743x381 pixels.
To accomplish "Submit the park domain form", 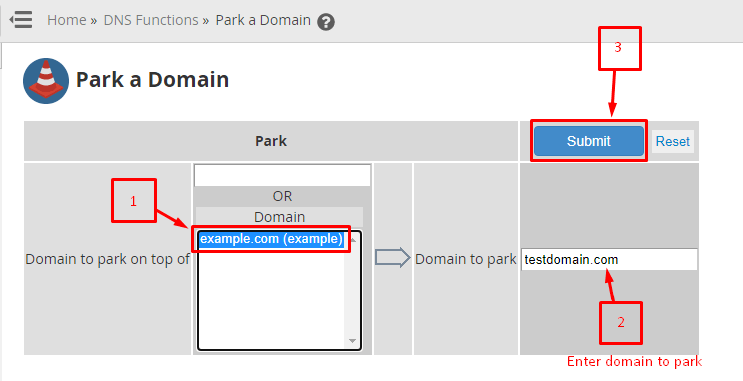I will point(589,141).
